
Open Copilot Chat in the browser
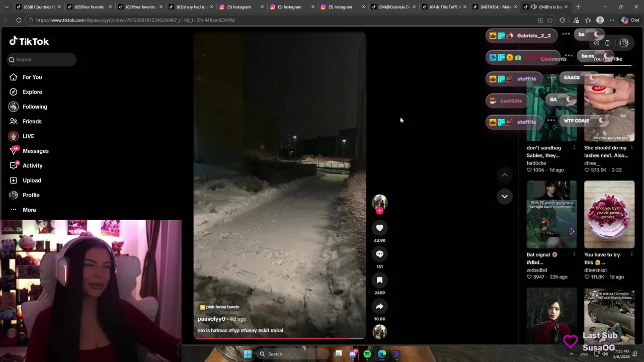click(x=631, y=20)
